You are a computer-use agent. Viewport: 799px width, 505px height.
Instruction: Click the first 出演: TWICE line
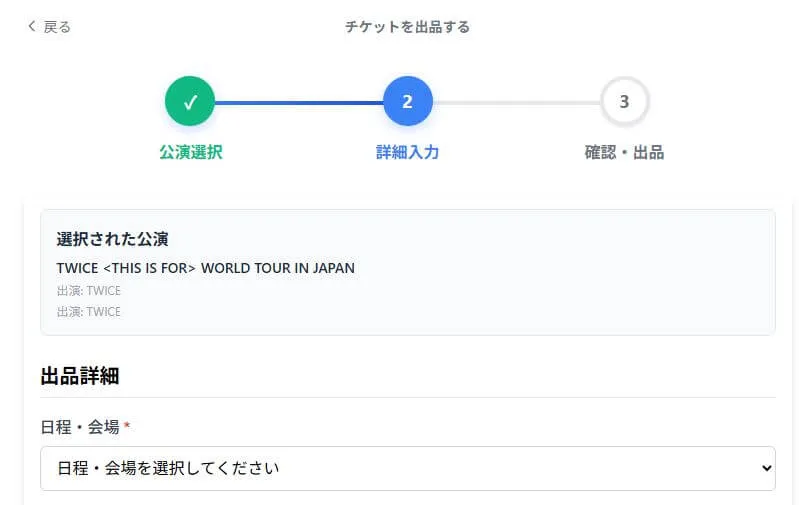tap(88, 290)
